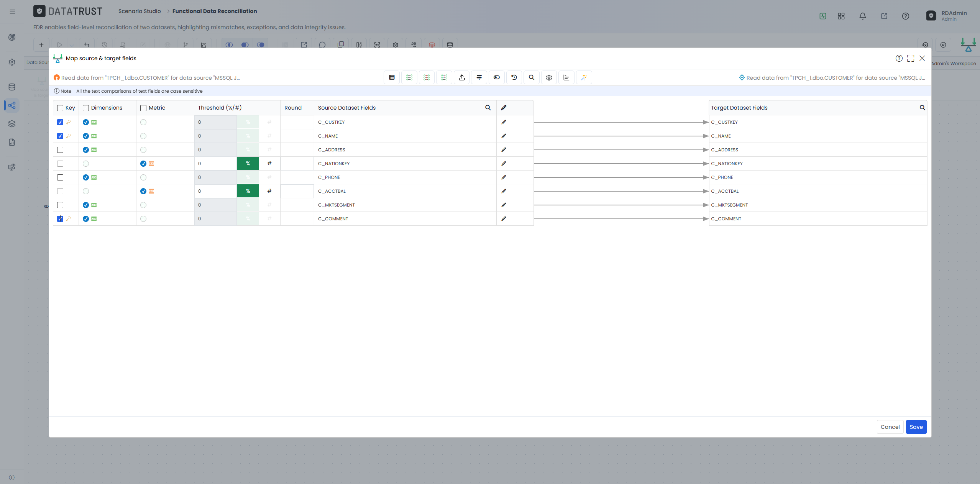This screenshot has height=484, width=980.
Task: Switch C_NATIONKEY threshold to # mode
Action: (x=269, y=164)
